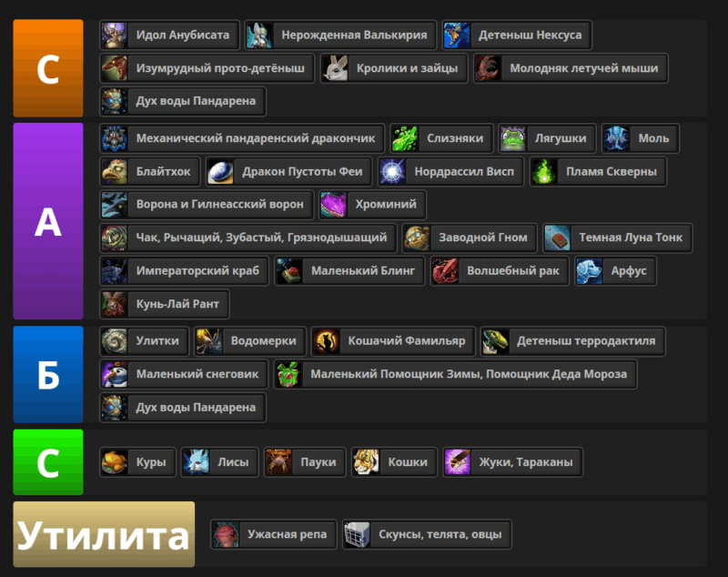Viewport: 728px width, 577px height.
Task: Select the Утилита tier label
Action: (104, 534)
